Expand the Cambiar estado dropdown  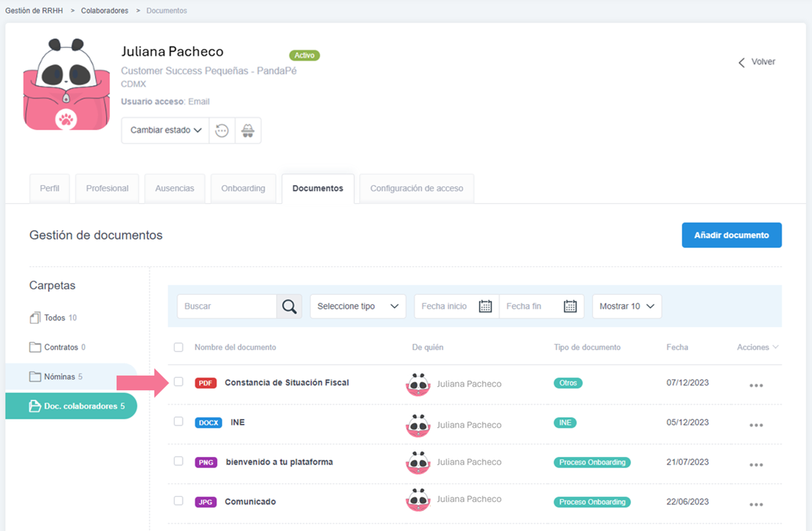pos(165,131)
